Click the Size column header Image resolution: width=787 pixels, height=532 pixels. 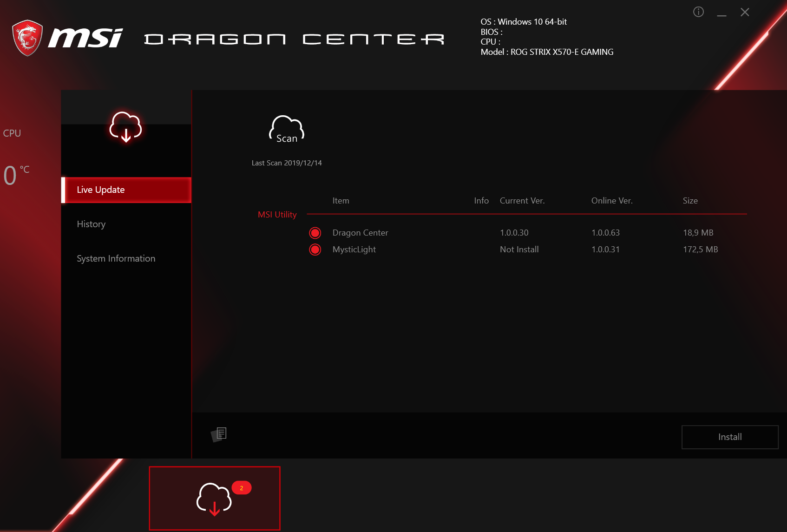point(690,201)
